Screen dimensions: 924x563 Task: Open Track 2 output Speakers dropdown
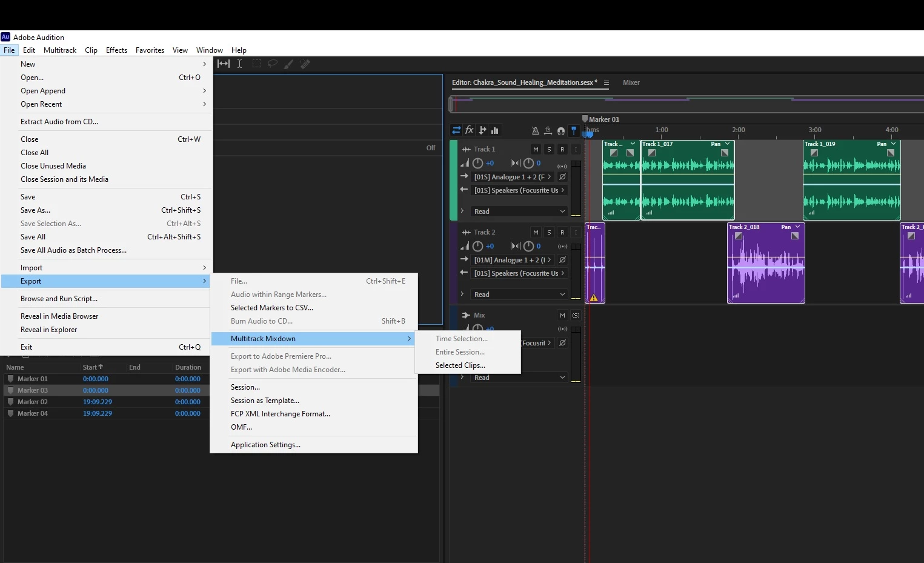pyautogui.click(x=519, y=273)
